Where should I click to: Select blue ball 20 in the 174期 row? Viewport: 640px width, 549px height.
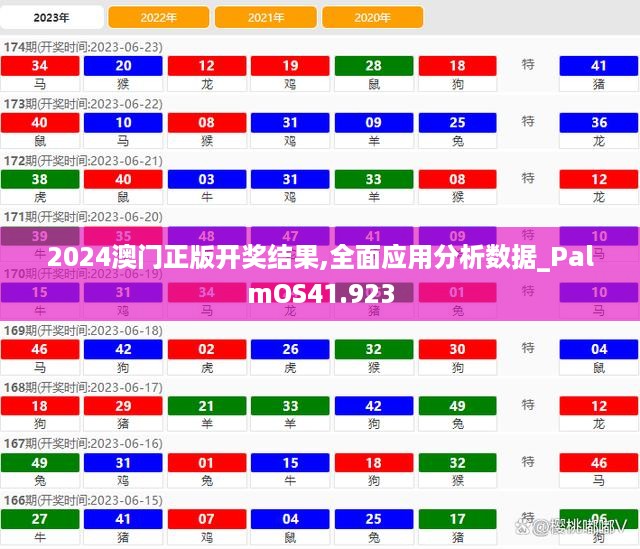[x=123, y=66]
